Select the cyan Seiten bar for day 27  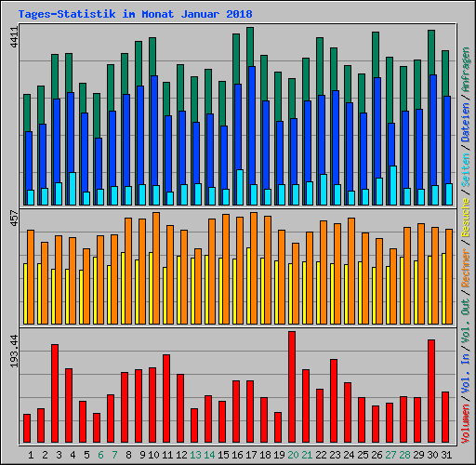(x=393, y=185)
